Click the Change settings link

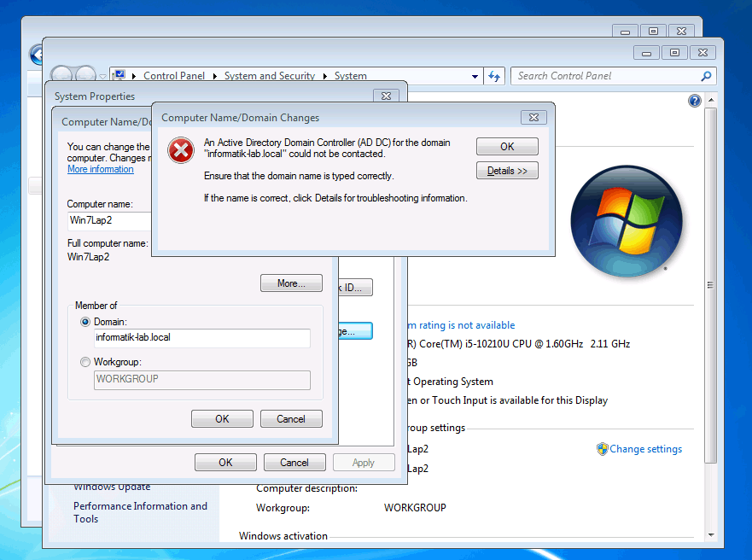coord(645,449)
